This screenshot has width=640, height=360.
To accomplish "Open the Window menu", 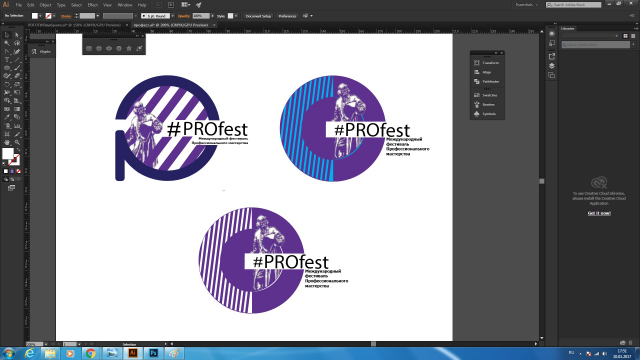I will coord(125,5).
